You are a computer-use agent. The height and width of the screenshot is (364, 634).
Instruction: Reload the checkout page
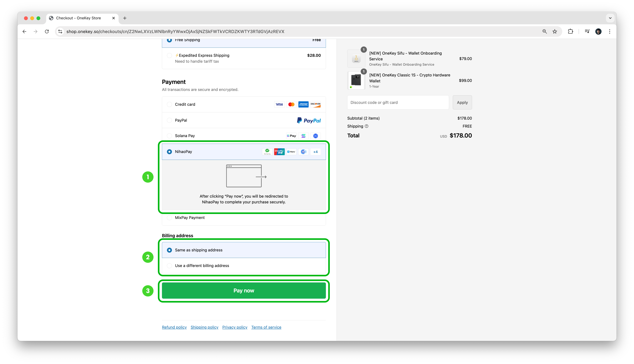point(47,32)
